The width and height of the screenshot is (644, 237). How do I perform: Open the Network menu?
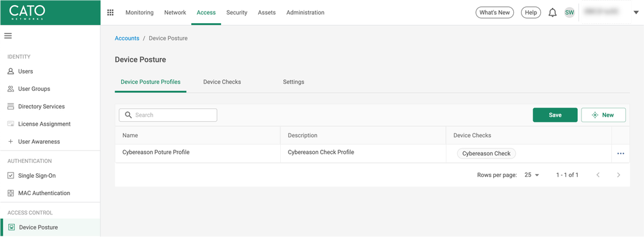coord(175,13)
